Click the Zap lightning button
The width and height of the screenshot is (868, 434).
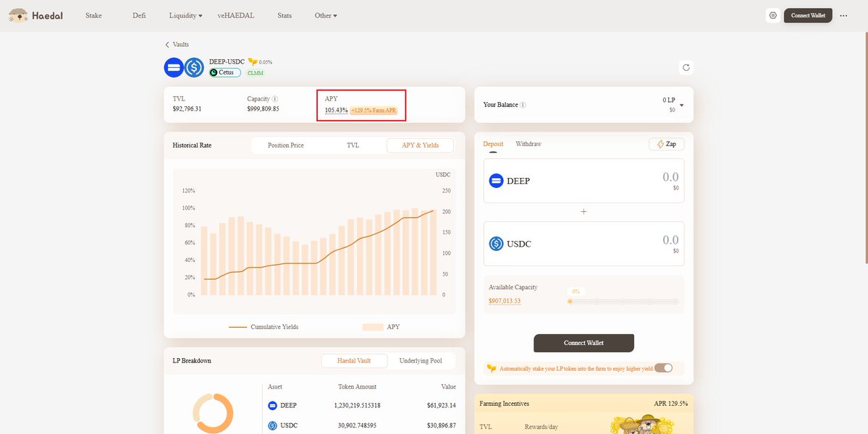pos(667,144)
